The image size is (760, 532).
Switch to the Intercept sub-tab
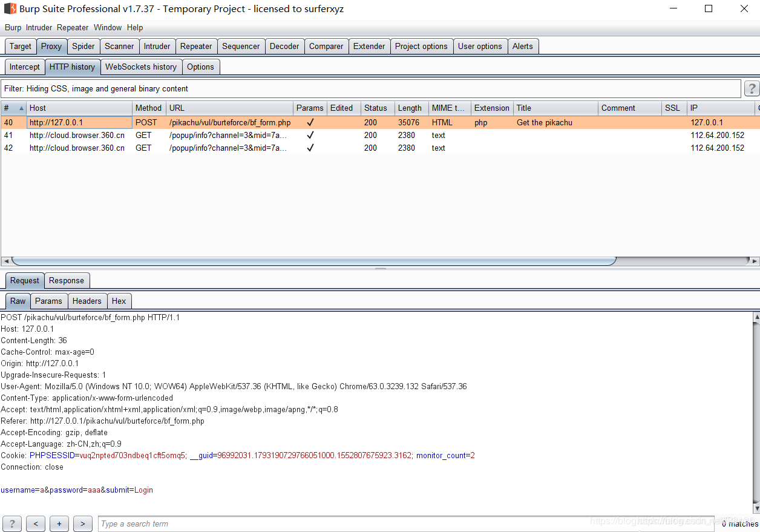[x=25, y=67]
